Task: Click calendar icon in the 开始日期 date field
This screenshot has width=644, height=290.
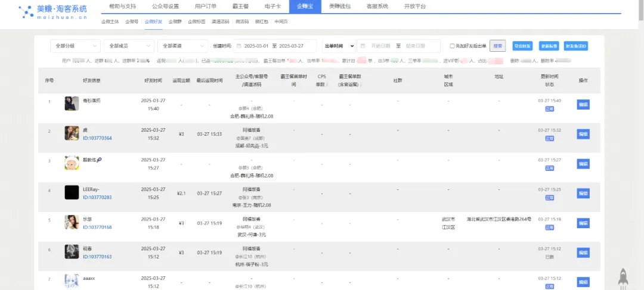Action: [x=363, y=46]
